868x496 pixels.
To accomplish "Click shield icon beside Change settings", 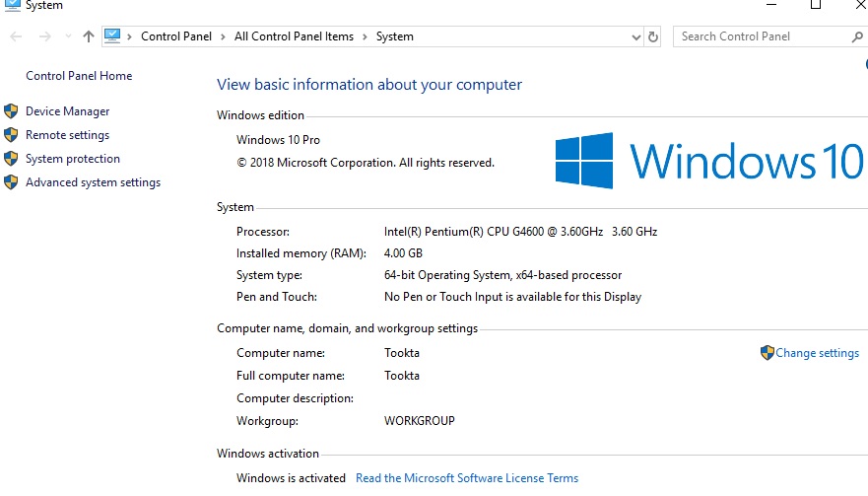I will coord(768,352).
